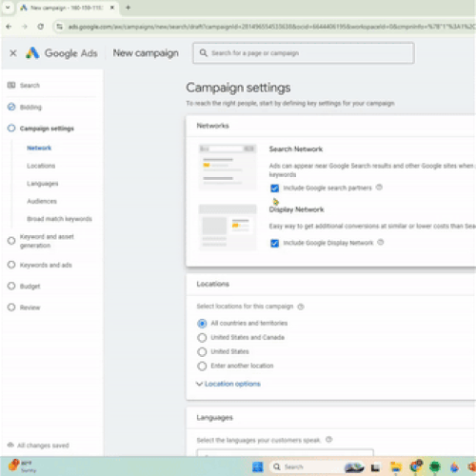Click the Search Network heading text

[296, 149]
